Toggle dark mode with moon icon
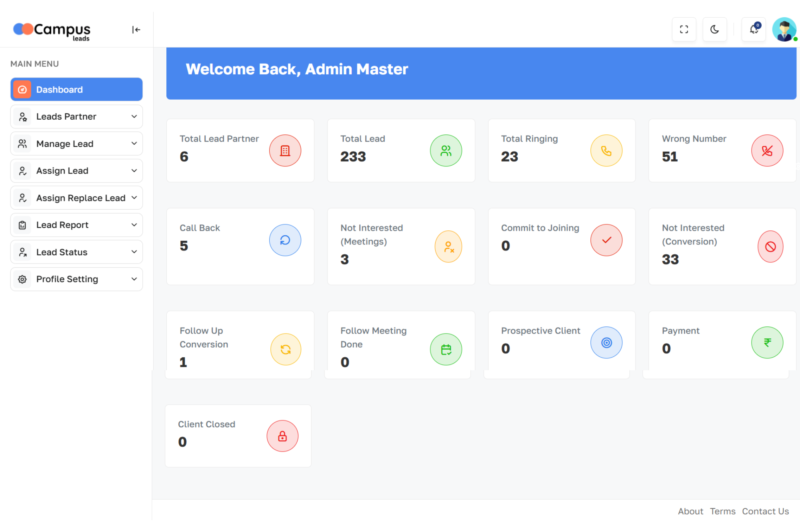Viewport: 800px width, 532px height. [714, 29]
